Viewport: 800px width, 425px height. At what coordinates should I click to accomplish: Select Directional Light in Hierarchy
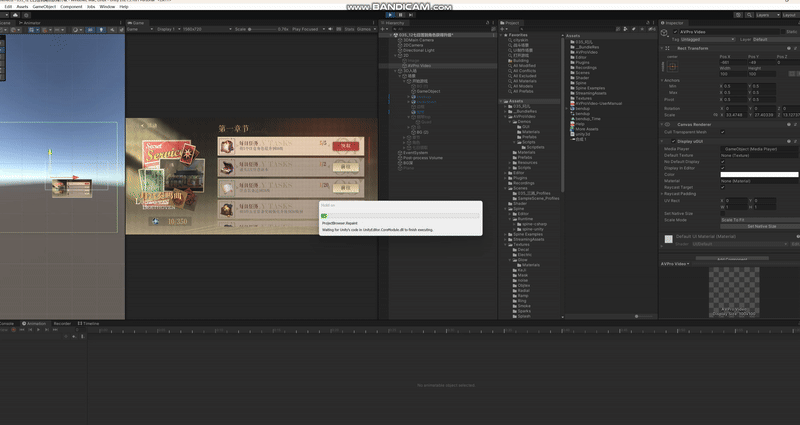pyautogui.click(x=418, y=51)
